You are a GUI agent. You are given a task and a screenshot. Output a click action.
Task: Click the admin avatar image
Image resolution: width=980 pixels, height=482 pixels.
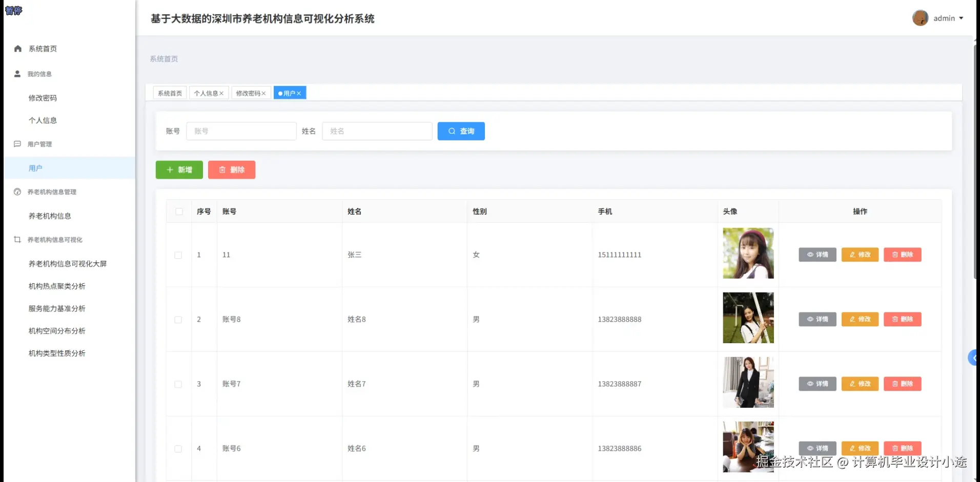(920, 17)
